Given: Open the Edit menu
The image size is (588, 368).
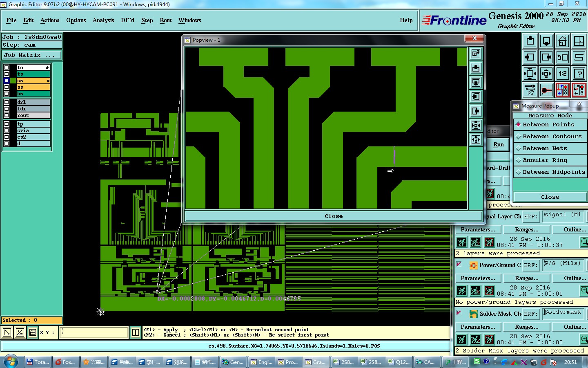Looking at the screenshot, I should click(29, 20).
